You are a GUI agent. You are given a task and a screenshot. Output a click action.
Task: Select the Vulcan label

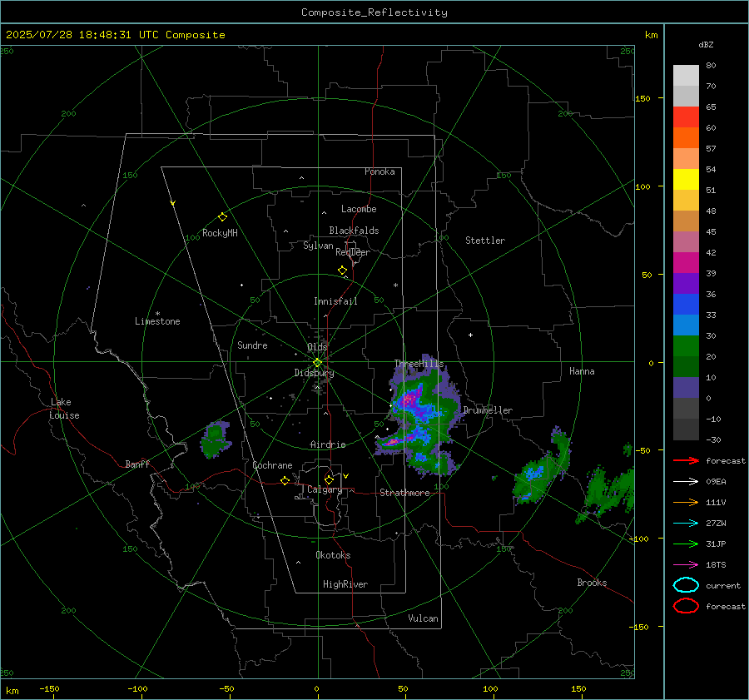(423, 618)
